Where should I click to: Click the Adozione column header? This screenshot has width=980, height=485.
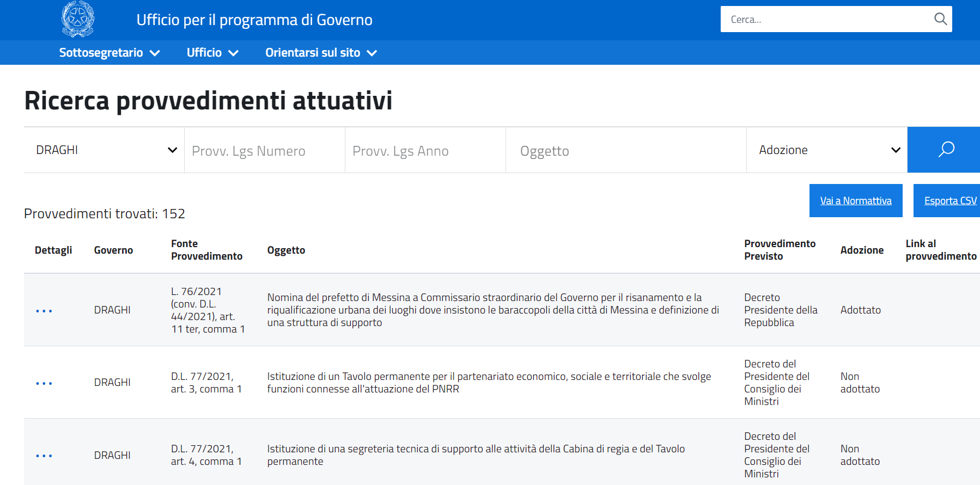tap(862, 250)
